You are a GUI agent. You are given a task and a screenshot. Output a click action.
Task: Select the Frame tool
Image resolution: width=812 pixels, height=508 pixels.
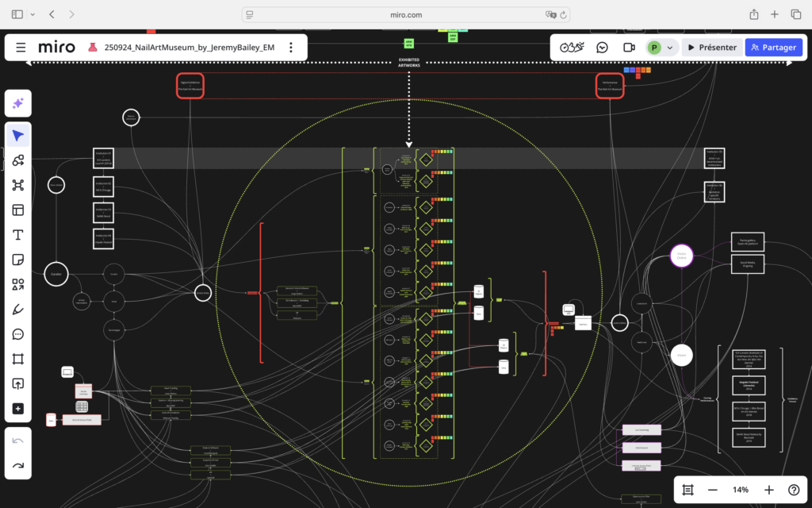point(17,359)
